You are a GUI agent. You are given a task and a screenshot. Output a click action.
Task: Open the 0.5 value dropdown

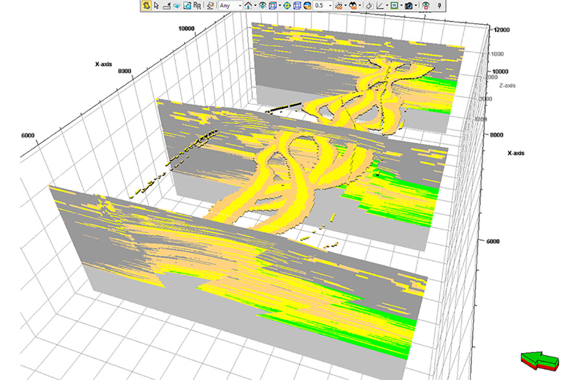tap(329, 6)
